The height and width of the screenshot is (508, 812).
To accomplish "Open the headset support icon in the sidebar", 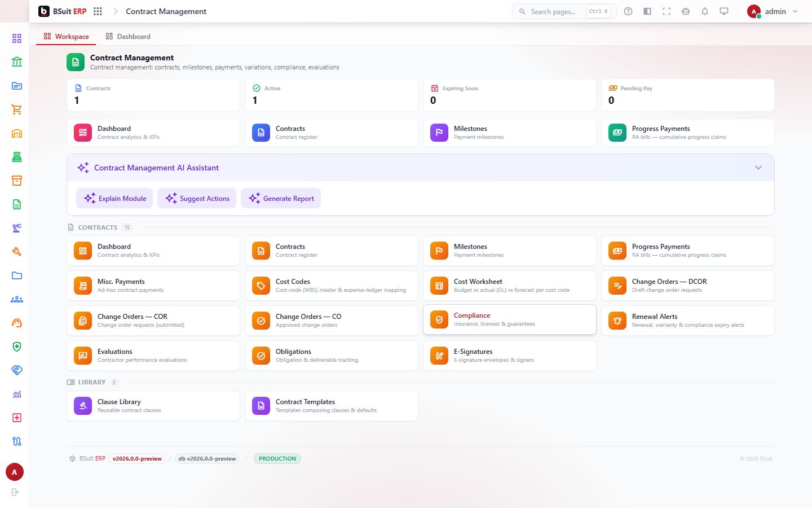I will [x=17, y=323].
